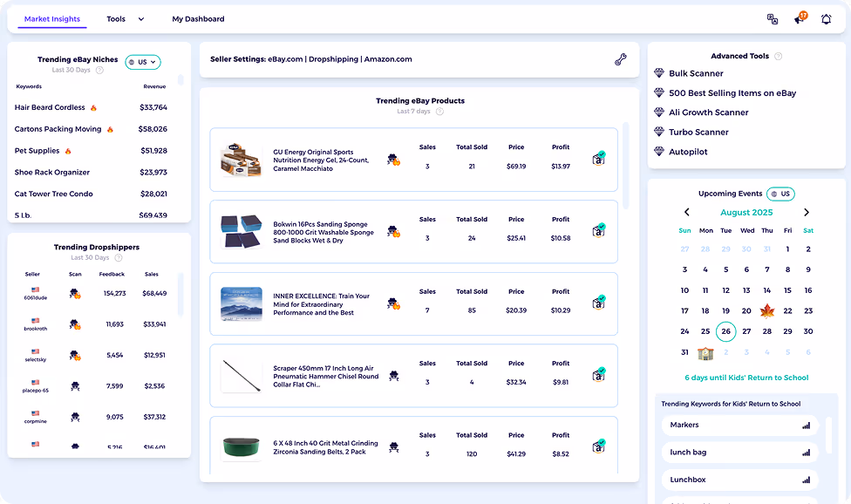This screenshot has width=851, height=504.
Task: Click the school event icon on calendar
Action: pyautogui.click(x=705, y=352)
